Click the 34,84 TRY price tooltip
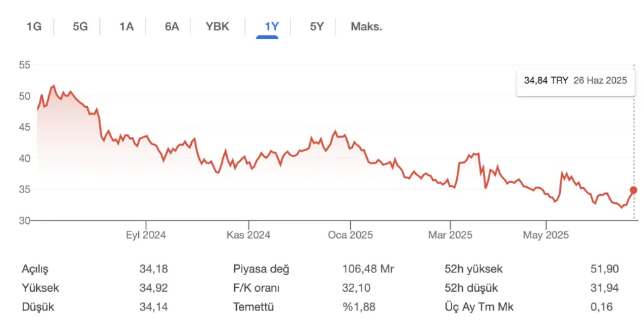The image size is (644, 324). [x=576, y=80]
